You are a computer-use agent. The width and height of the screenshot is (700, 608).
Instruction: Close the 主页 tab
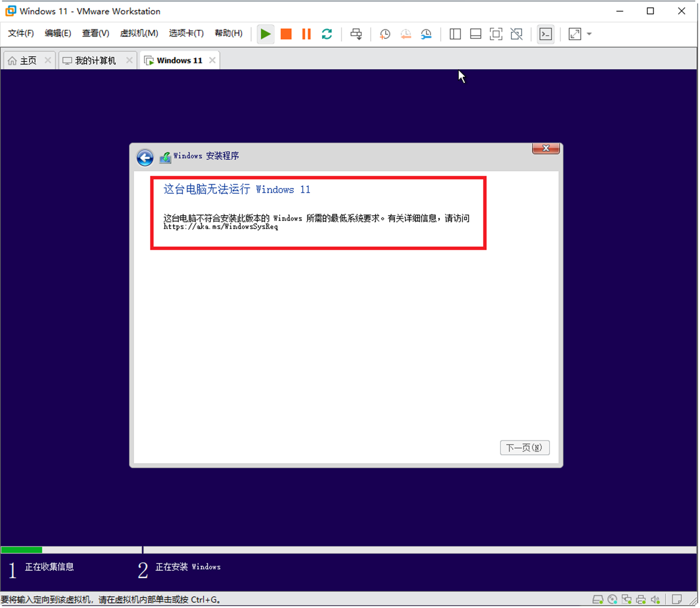click(x=48, y=60)
